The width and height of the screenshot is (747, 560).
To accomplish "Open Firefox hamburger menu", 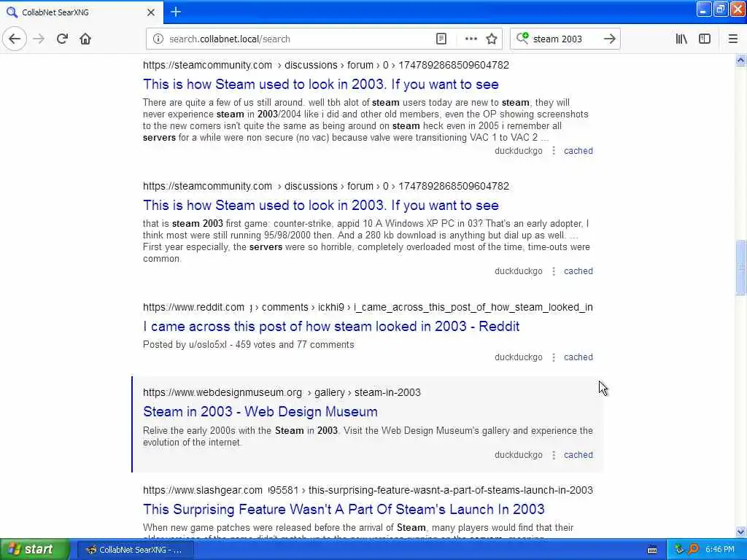I will point(733,39).
